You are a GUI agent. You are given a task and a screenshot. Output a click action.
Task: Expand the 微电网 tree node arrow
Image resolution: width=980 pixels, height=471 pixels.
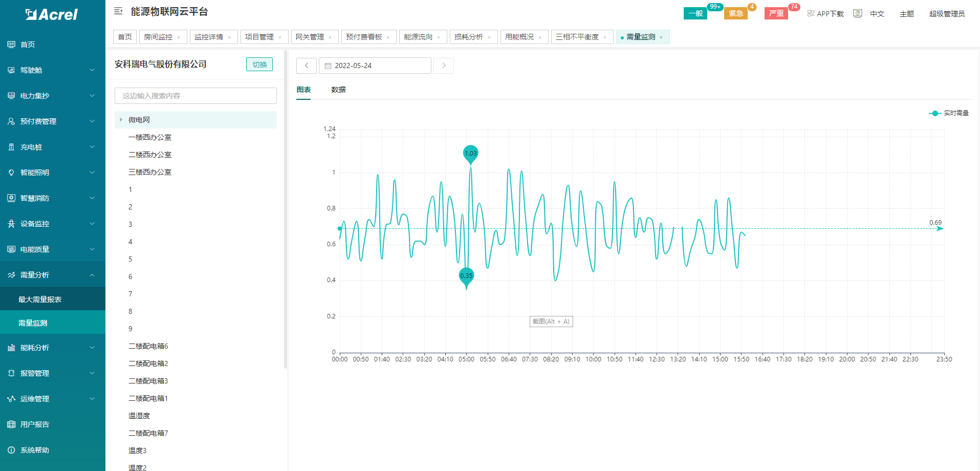click(121, 120)
